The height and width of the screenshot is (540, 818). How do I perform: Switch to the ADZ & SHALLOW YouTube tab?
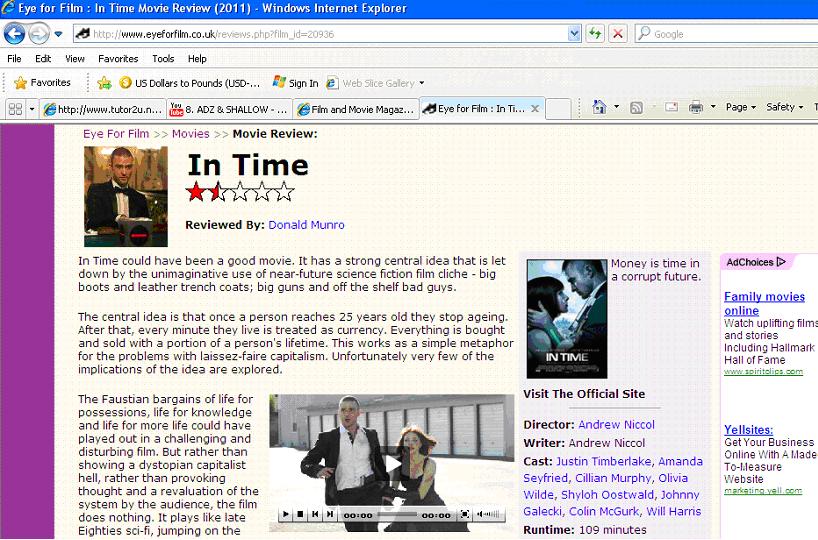[x=230, y=109]
